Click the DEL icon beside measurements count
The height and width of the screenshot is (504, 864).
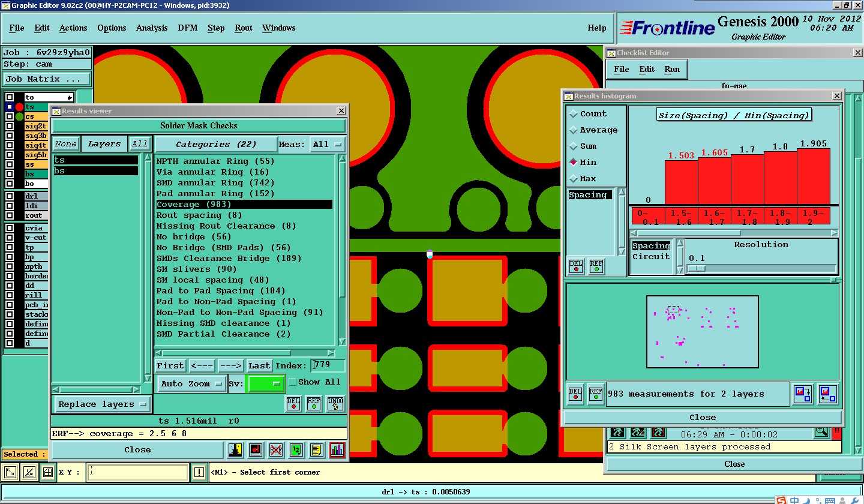pyautogui.click(x=575, y=394)
